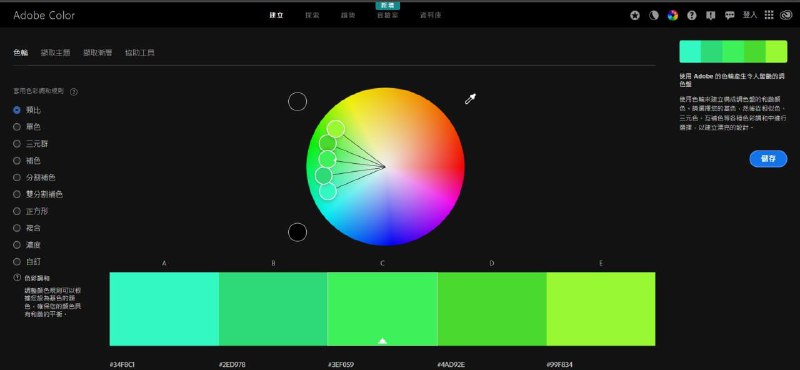This screenshot has height=370, width=800.
Task: Click the hex value #99F834
Action: click(x=559, y=365)
